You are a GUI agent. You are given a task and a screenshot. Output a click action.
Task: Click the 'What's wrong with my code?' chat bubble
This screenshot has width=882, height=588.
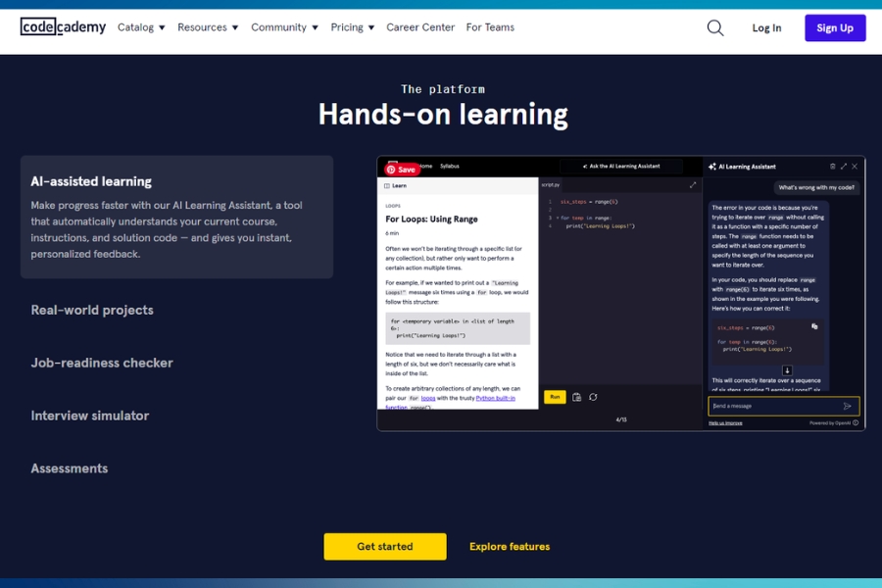pos(816,187)
